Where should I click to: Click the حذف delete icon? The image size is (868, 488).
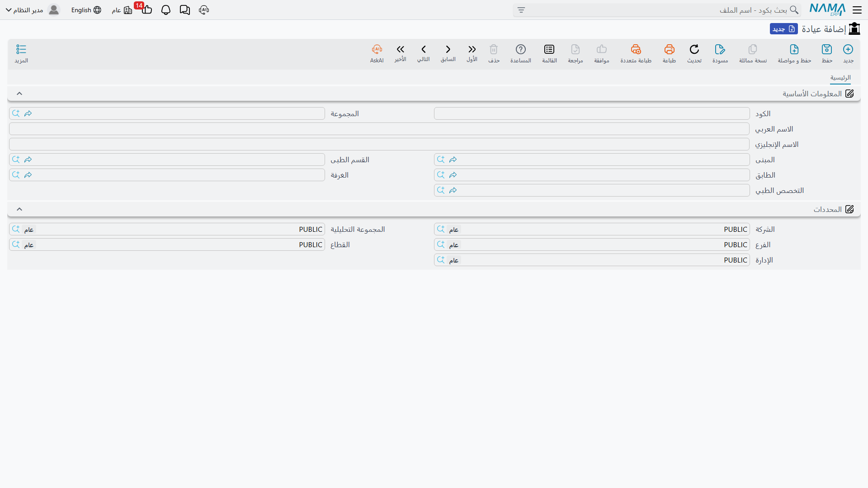494,49
